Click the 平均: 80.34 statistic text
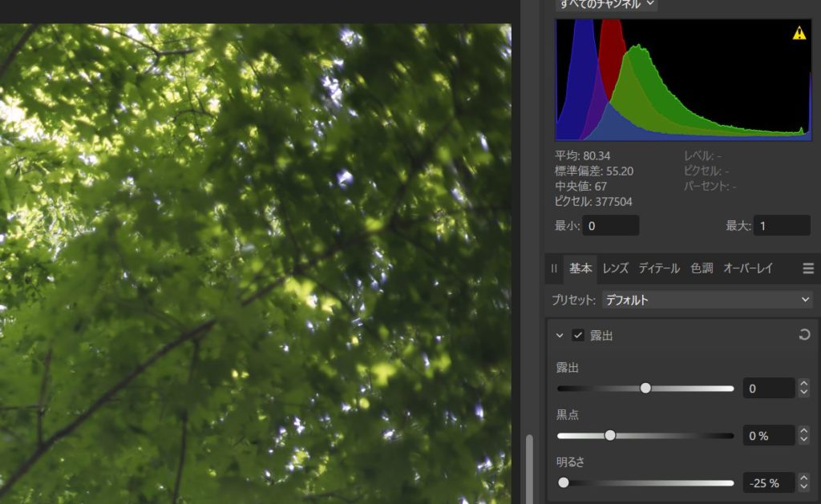 (582, 156)
